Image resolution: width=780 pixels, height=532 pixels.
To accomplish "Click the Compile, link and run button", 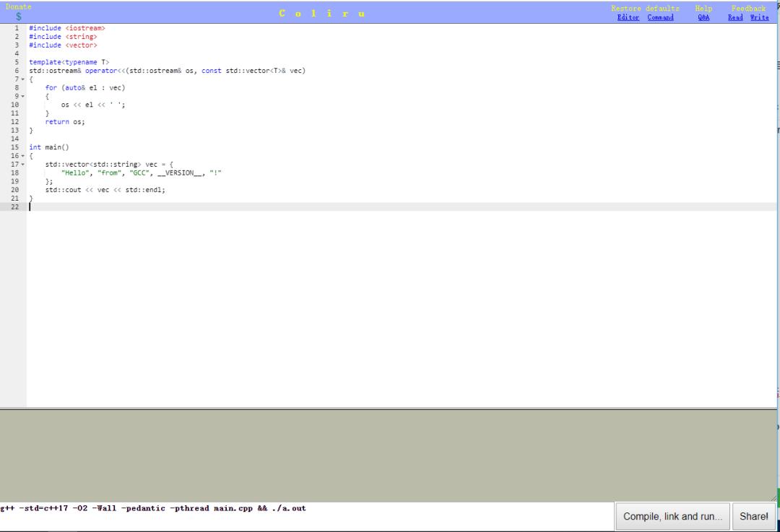I will pyautogui.click(x=672, y=516).
